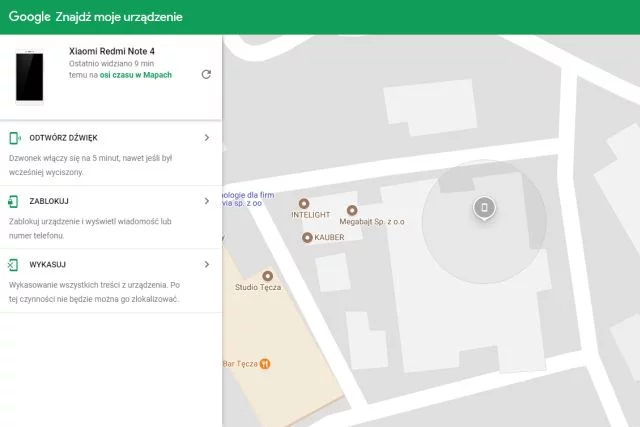This screenshot has width=640, height=427.
Task: Click the device location pin on map
Action: click(484, 208)
